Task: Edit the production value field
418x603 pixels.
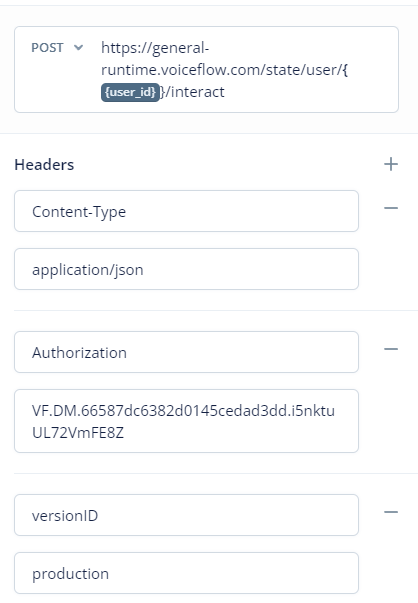Action: (187, 573)
